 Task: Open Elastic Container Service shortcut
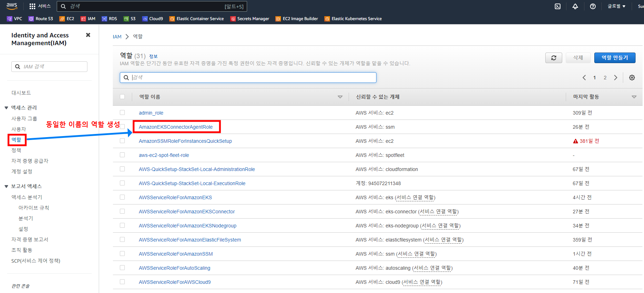coord(197,19)
